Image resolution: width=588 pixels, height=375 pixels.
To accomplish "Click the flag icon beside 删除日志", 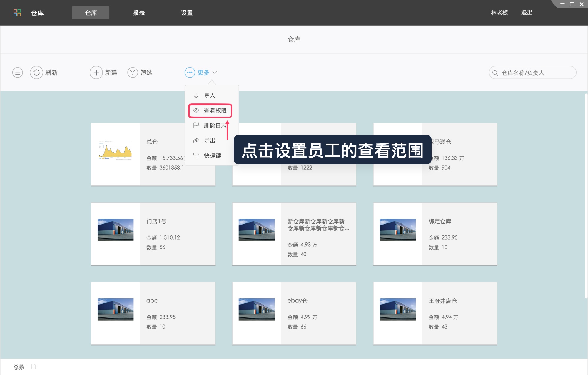I will click(x=196, y=125).
